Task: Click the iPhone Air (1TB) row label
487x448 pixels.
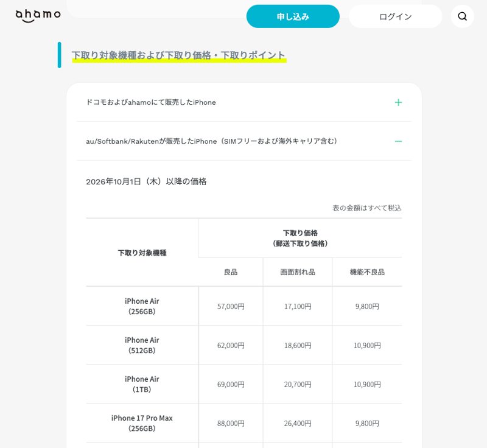Action: [142, 384]
